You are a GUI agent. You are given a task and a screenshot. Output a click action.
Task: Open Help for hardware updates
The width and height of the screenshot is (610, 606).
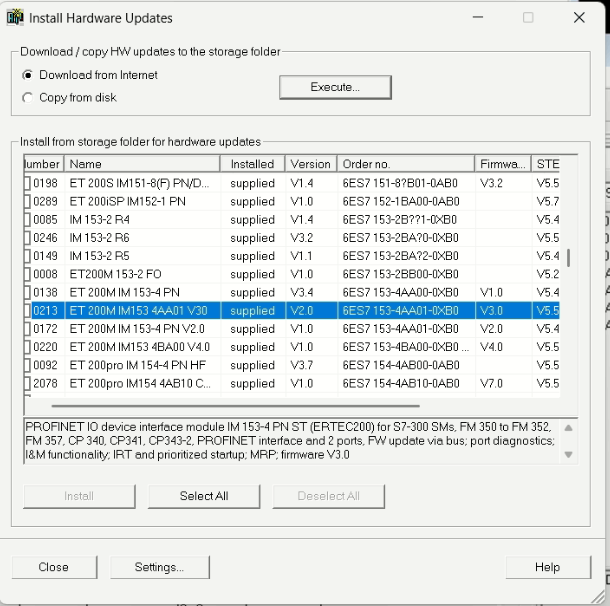point(548,567)
